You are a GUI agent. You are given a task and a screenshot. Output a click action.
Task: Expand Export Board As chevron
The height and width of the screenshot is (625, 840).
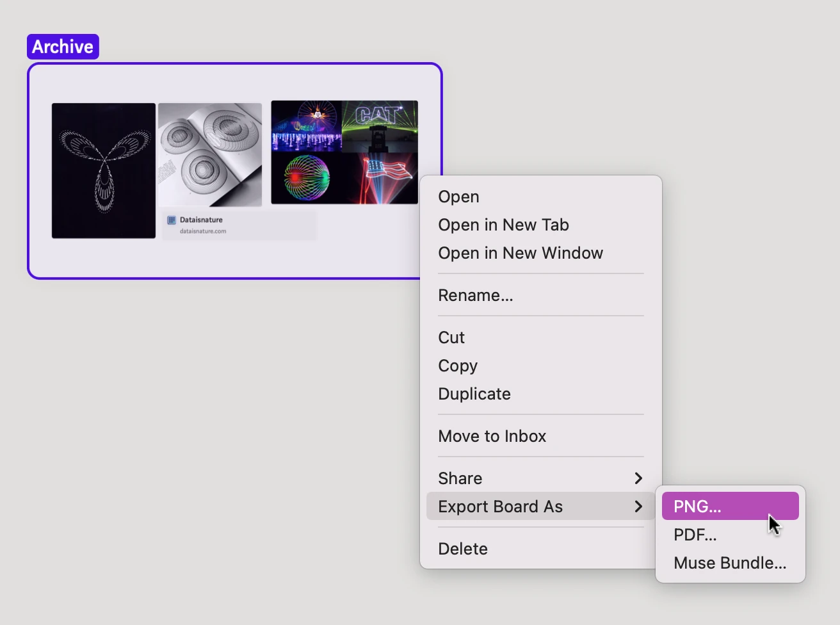tap(638, 507)
